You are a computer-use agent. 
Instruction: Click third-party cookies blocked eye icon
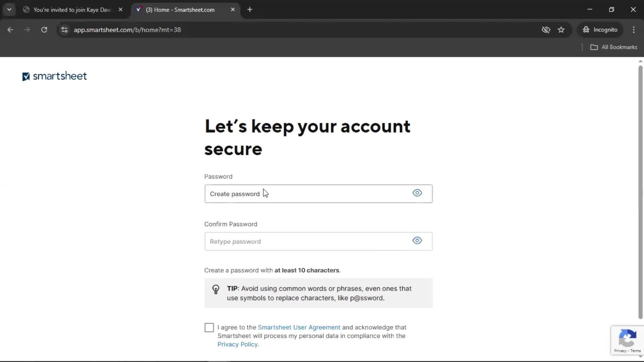(546, 30)
